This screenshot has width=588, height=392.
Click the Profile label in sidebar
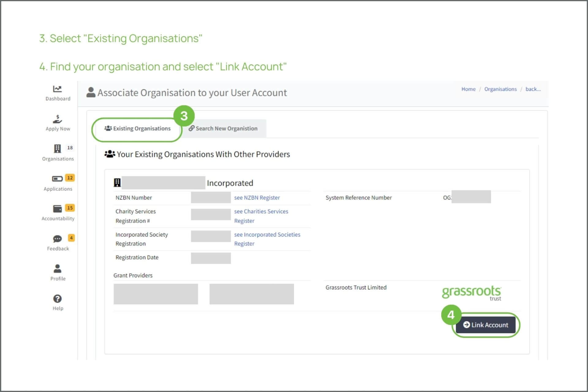point(58,279)
